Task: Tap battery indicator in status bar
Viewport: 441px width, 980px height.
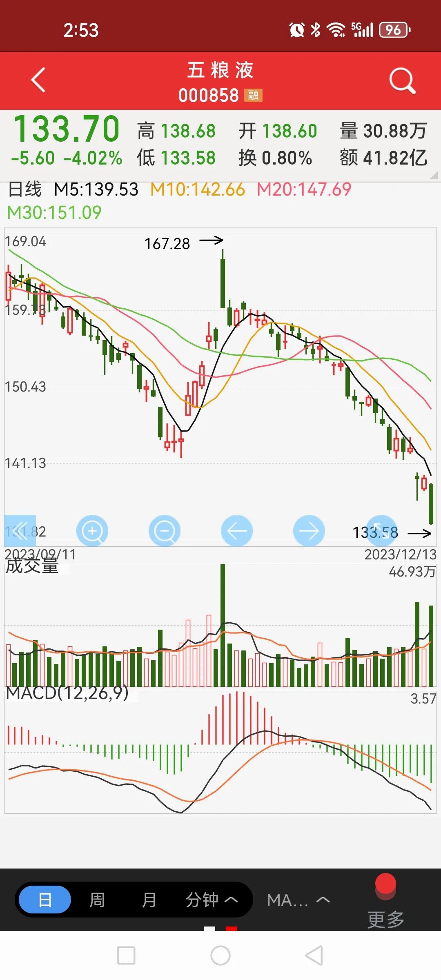Action: point(395,30)
